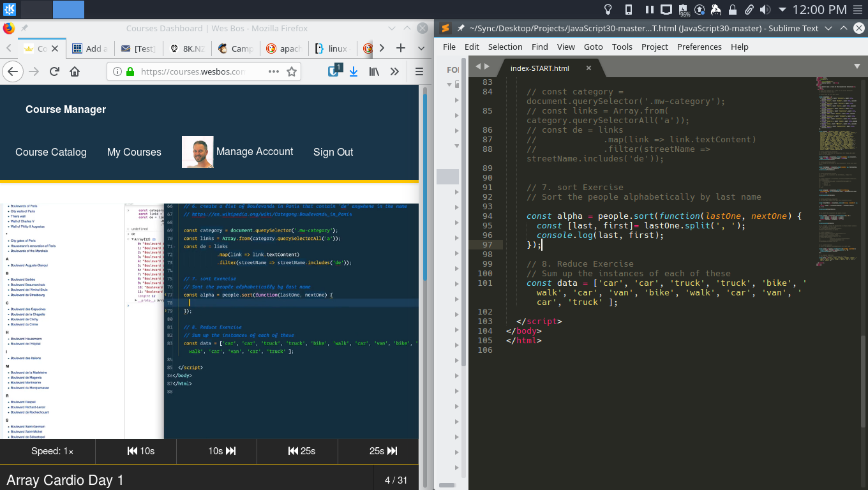Image resolution: width=868 pixels, height=490 pixels.
Task: Open Course Catalog link
Action: 51,152
